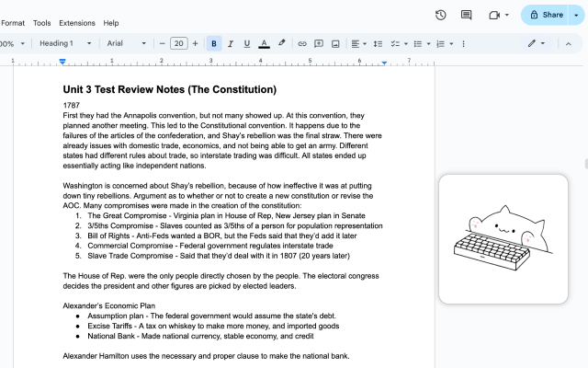Insert a link using the chain icon
The width and height of the screenshot is (588, 368).
pos(302,44)
